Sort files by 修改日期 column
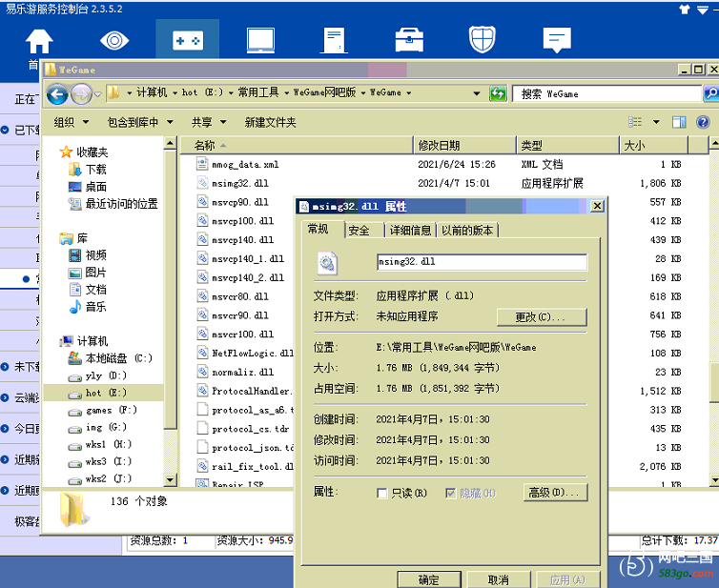Screen dimensions: 719x588 point(464,145)
